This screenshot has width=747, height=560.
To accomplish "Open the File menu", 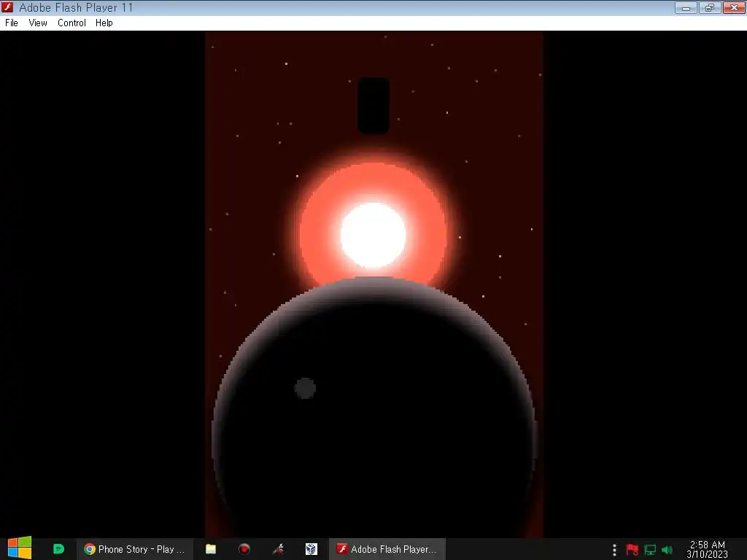I will point(12,23).
